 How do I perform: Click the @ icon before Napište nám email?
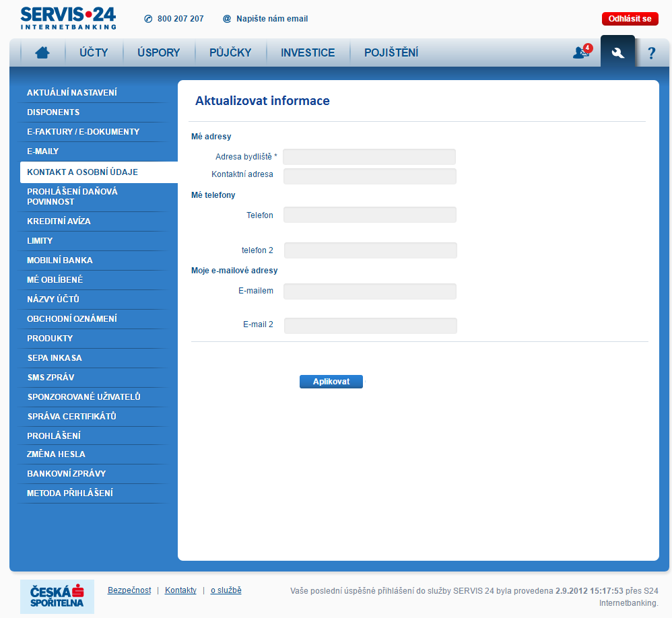(227, 19)
